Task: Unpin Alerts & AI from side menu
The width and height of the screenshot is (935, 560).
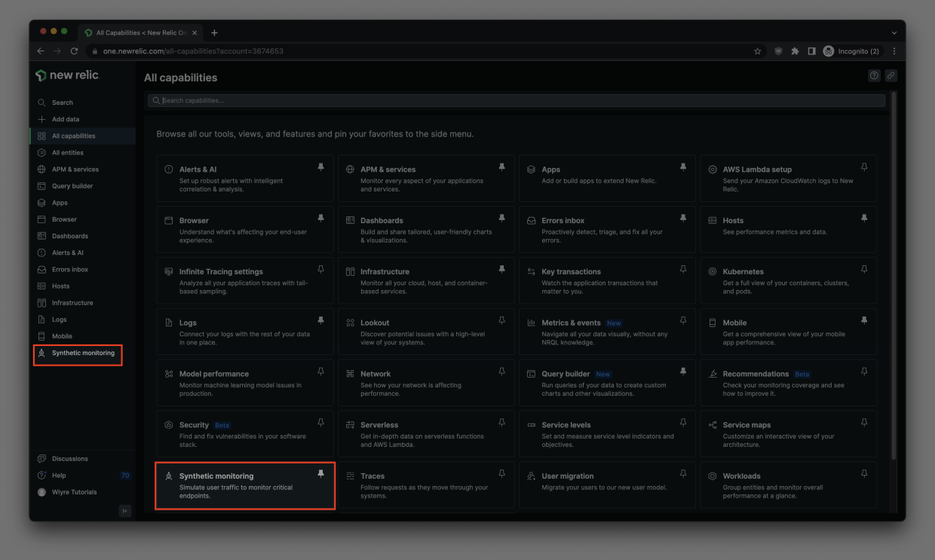Action: click(x=320, y=167)
